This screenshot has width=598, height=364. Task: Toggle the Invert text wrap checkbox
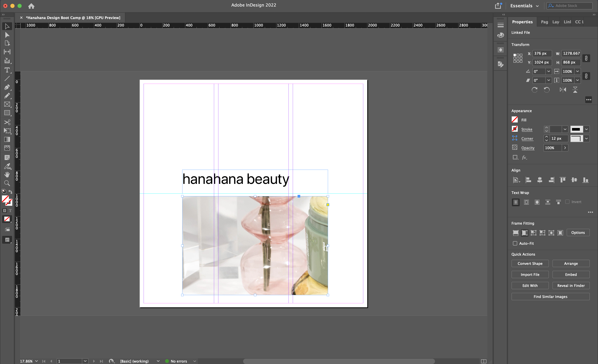click(567, 202)
